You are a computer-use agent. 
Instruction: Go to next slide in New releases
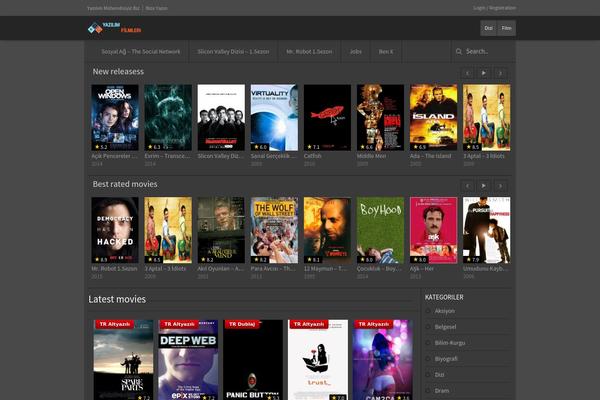500,73
